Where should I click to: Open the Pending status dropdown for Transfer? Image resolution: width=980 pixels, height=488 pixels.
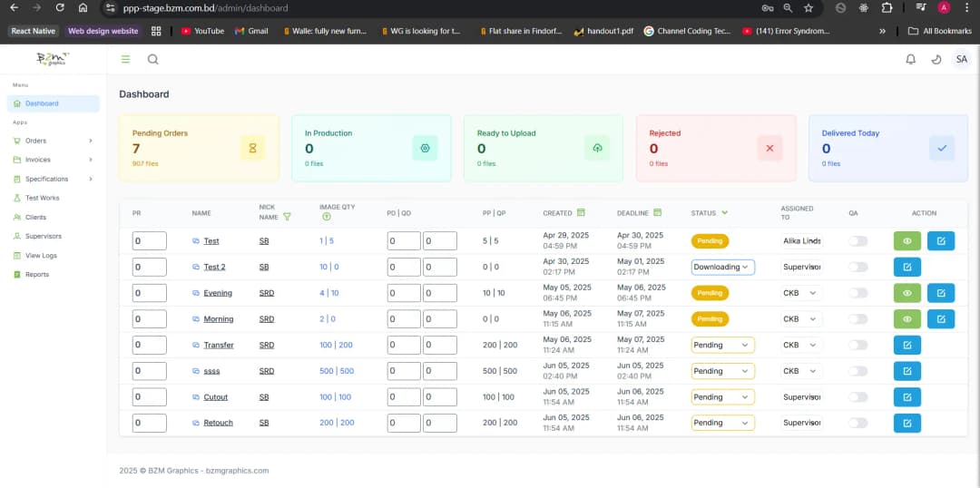(x=722, y=345)
